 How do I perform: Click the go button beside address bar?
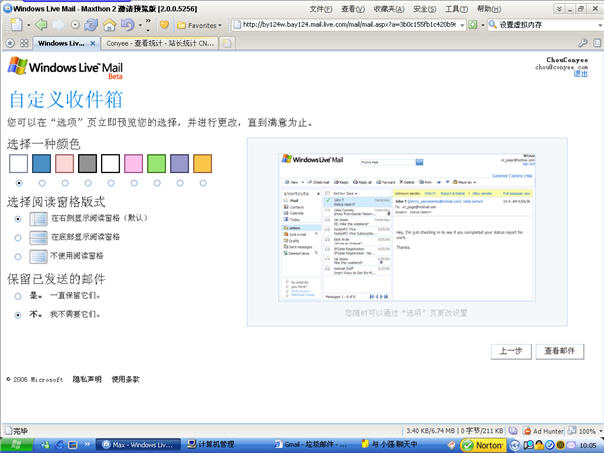point(473,25)
